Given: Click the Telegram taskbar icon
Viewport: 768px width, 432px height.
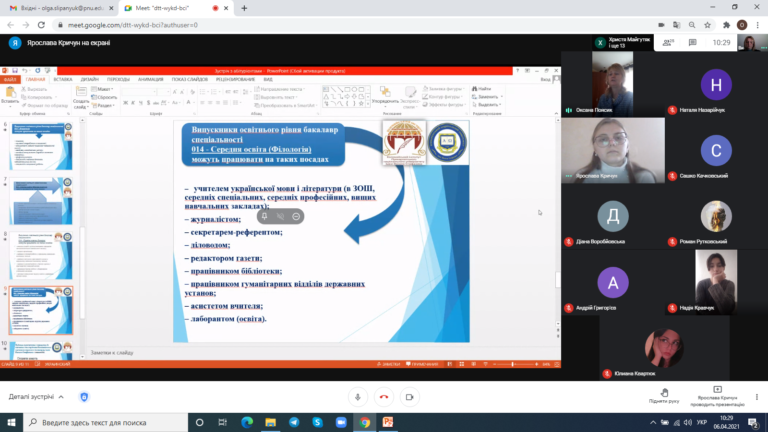Looking at the screenshot, I should (x=294, y=422).
